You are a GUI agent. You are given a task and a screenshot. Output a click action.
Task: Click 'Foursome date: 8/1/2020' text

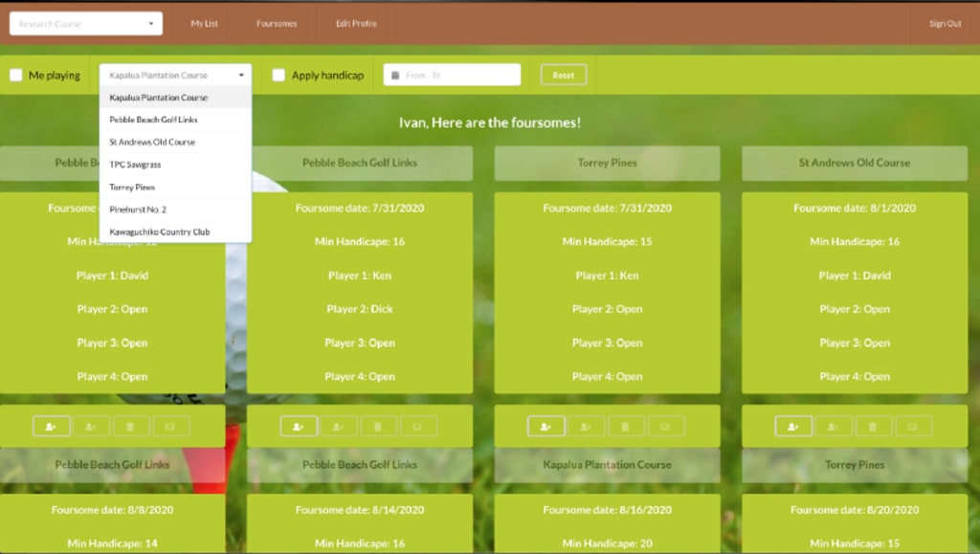click(x=855, y=208)
